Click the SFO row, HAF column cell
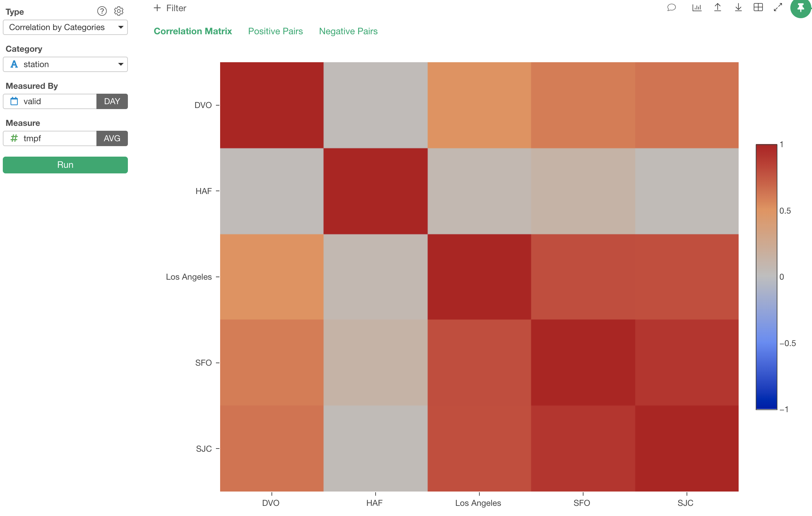This screenshot has width=812, height=516. tap(376, 363)
